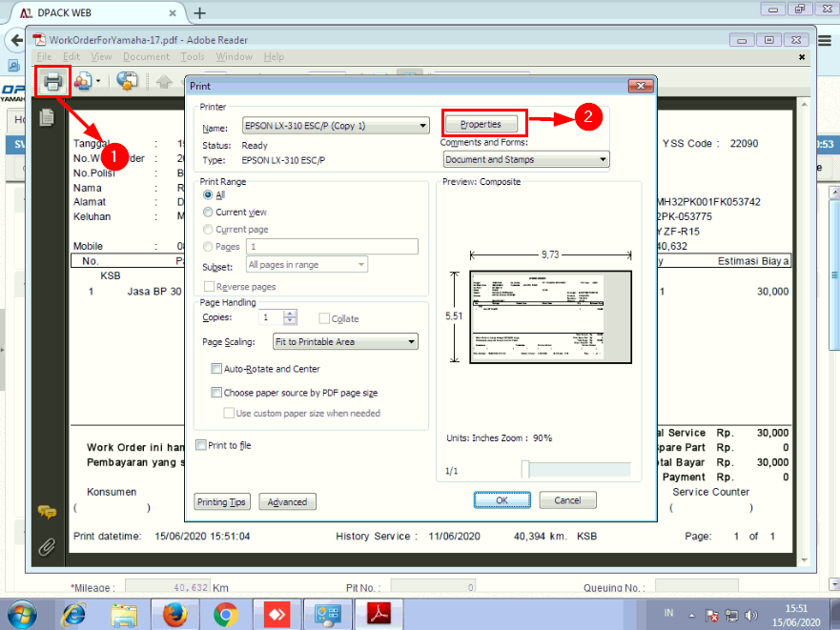This screenshot has height=630, width=840.
Task: Open Firefox from the taskbar
Action: 174,615
